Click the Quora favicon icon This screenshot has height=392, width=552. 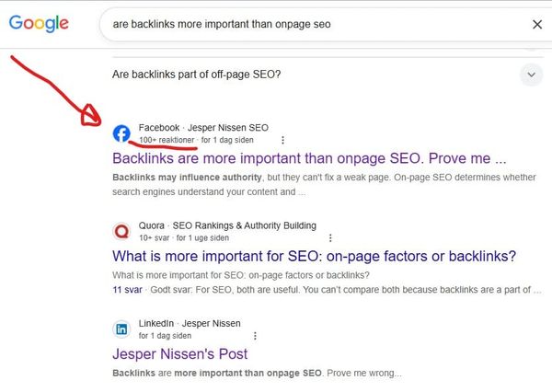pyautogui.click(x=121, y=231)
